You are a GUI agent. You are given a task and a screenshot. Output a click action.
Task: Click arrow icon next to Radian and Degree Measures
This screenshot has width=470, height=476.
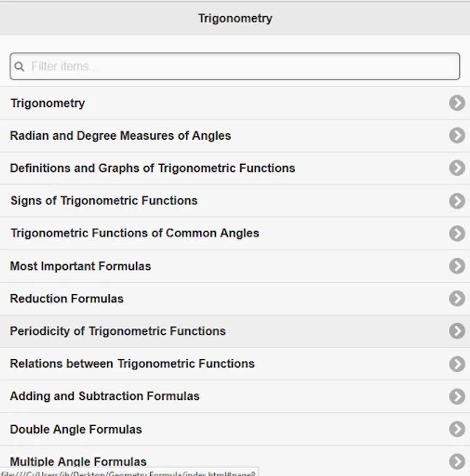point(457,135)
